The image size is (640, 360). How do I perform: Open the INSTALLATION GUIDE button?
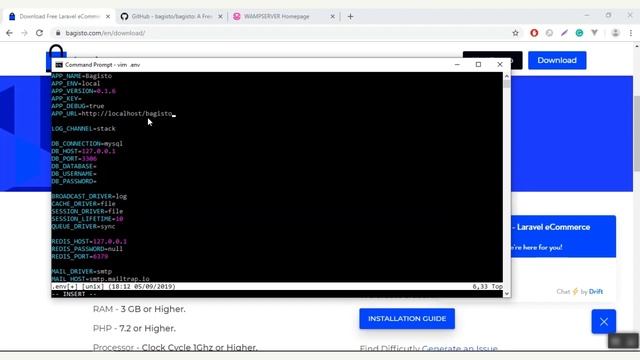(x=407, y=319)
